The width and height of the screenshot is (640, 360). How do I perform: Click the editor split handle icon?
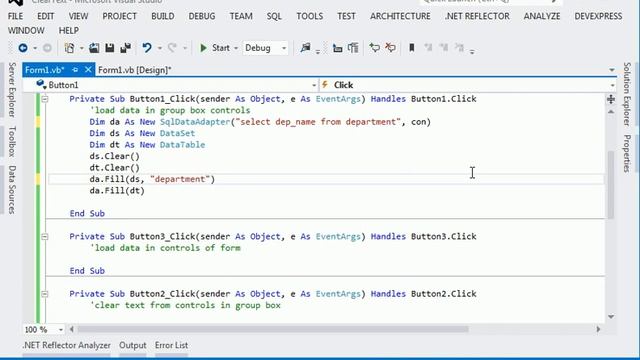coord(611,99)
